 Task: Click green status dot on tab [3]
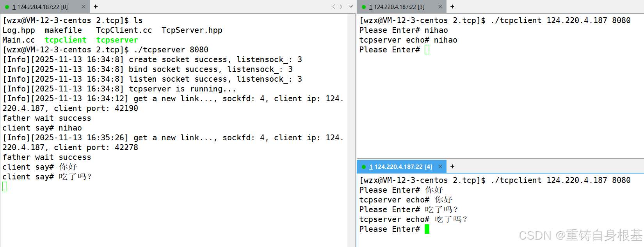click(364, 7)
